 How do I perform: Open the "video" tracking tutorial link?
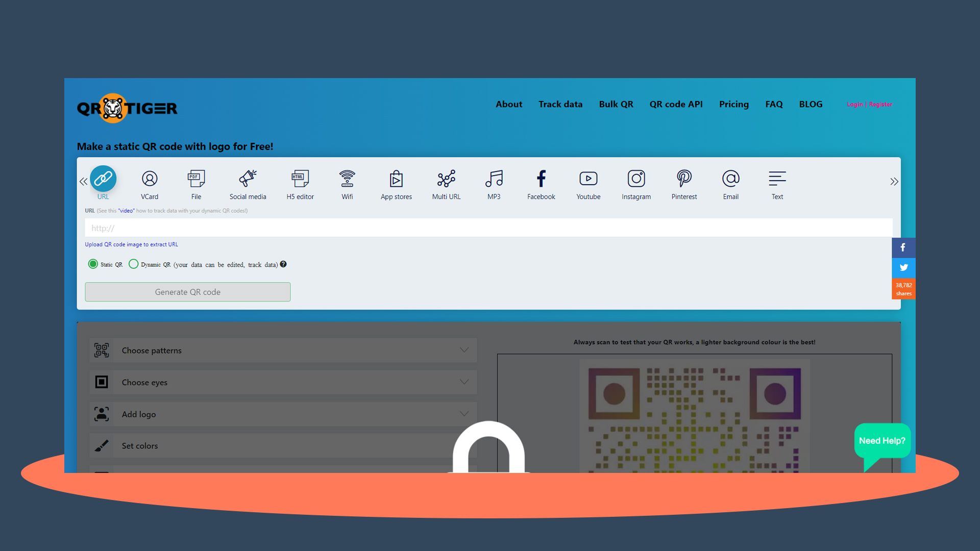click(126, 211)
